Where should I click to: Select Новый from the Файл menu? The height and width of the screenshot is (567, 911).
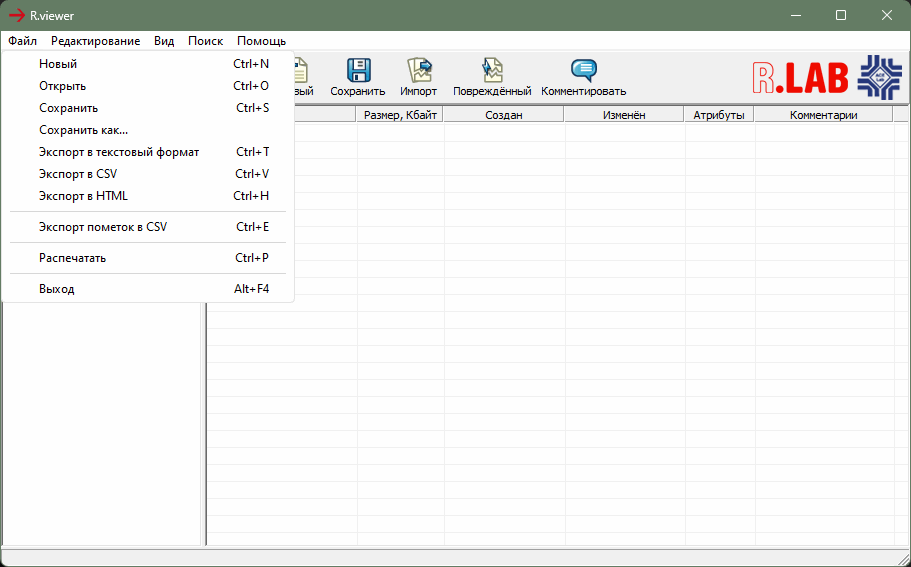point(58,64)
